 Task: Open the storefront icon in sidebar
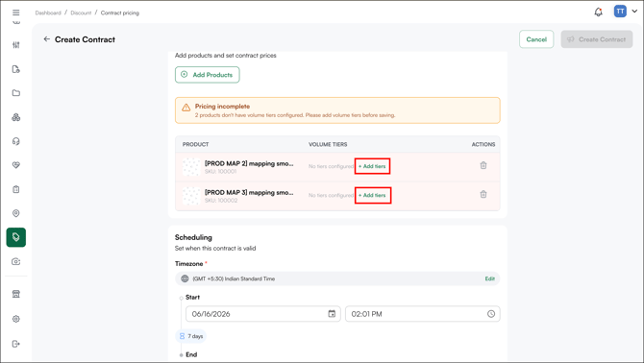(16, 294)
